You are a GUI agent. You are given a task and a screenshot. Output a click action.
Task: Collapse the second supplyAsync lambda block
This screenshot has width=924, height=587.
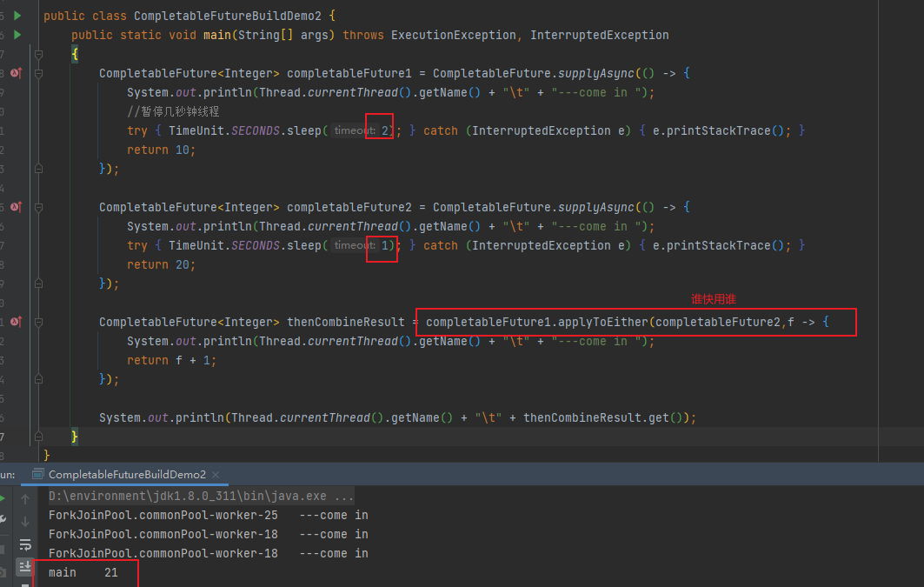pyautogui.click(x=37, y=207)
